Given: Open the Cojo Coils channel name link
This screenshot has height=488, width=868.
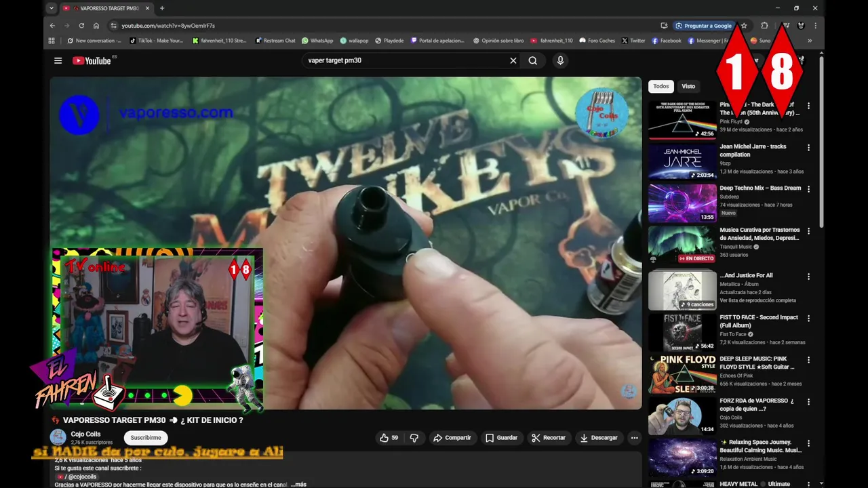Looking at the screenshot, I should (85, 434).
